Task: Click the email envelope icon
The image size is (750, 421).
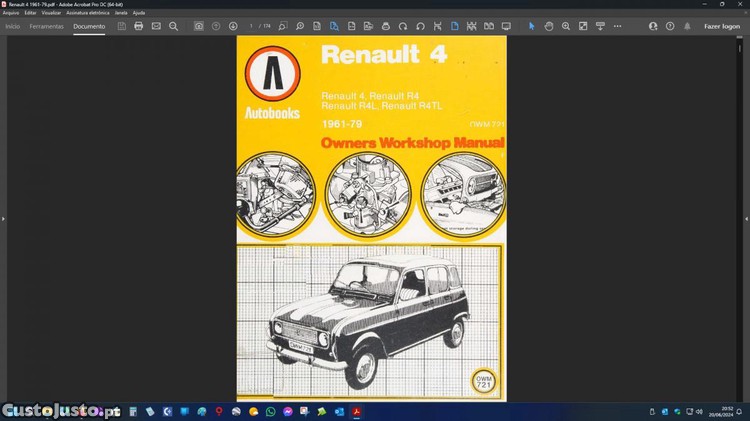Action: (156, 26)
